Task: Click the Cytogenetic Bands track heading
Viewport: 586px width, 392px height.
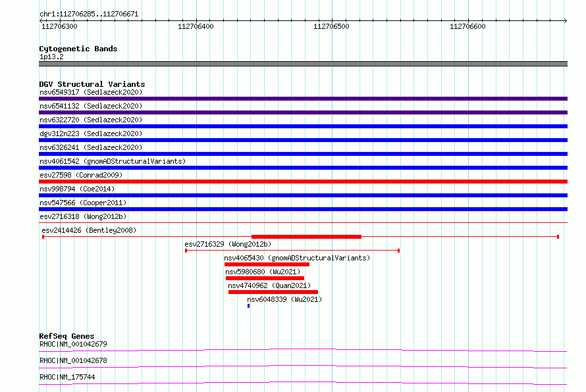Action: [x=78, y=49]
